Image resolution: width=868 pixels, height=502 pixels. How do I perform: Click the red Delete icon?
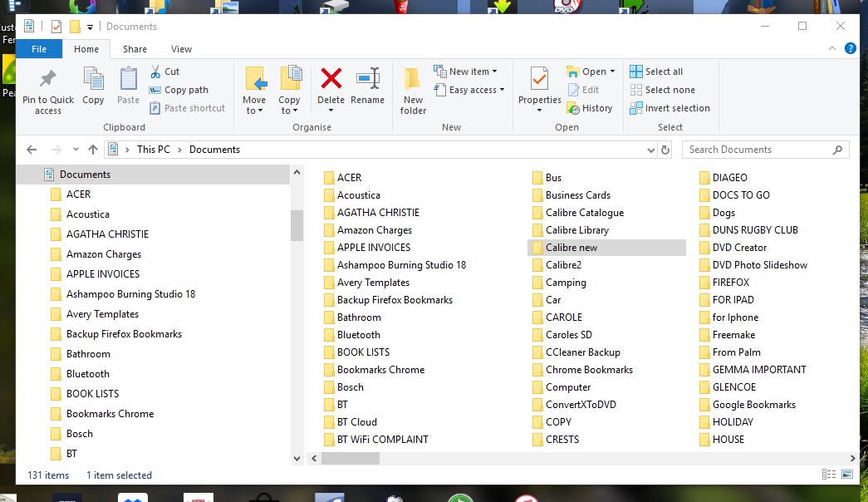tap(331, 78)
